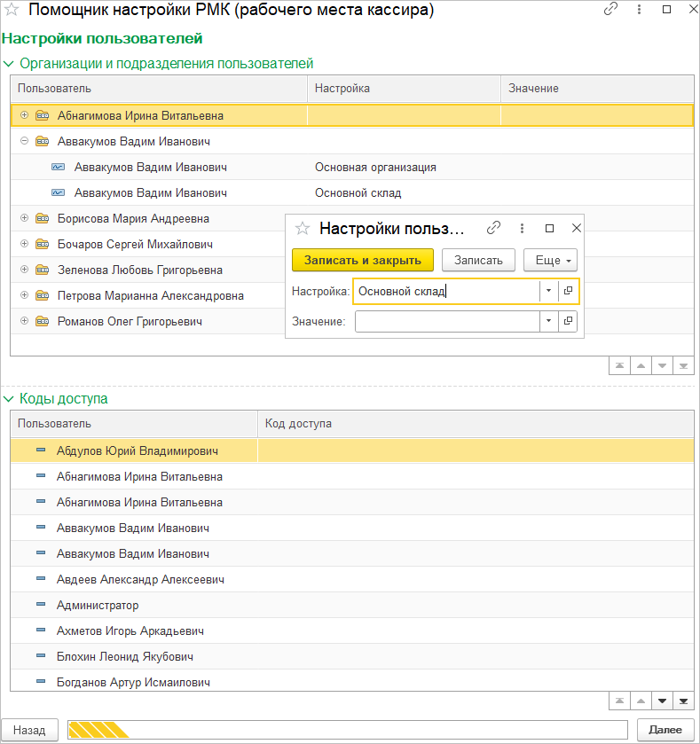Collapse Аввакумов Вадим Иванович tree node
700x744 pixels.
[x=24, y=141]
